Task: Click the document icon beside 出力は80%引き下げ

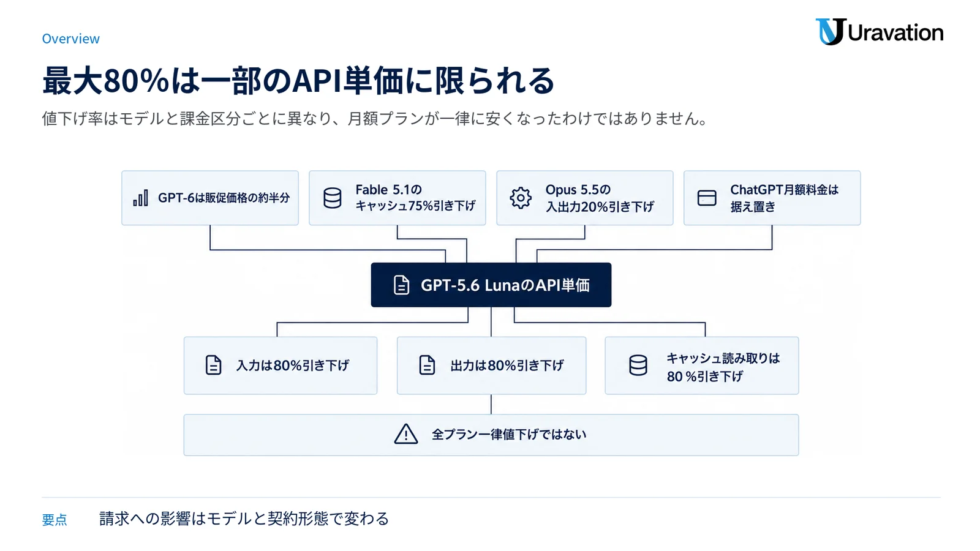Action: (x=427, y=365)
